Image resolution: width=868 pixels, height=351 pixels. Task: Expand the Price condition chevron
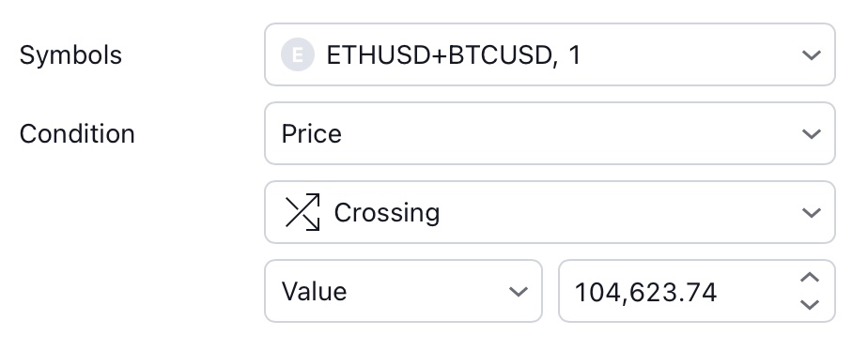pyautogui.click(x=811, y=134)
